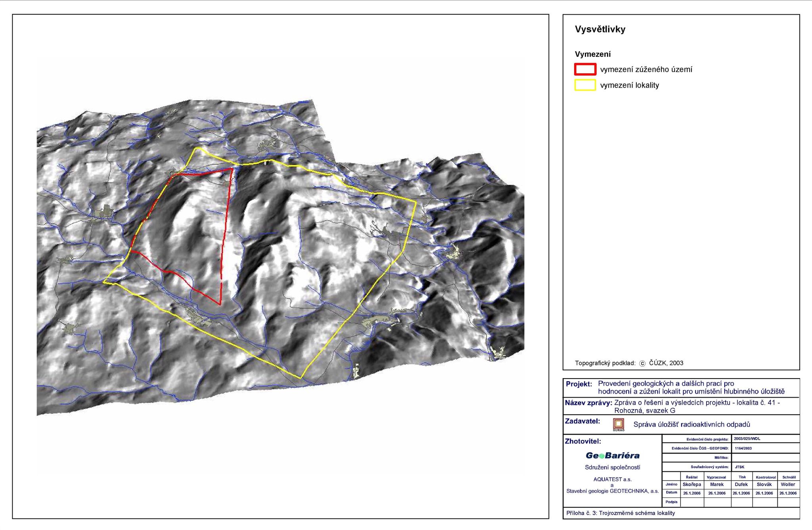Click the Kontroloval column header
The height and width of the screenshot is (530, 812).
coord(766,477)
